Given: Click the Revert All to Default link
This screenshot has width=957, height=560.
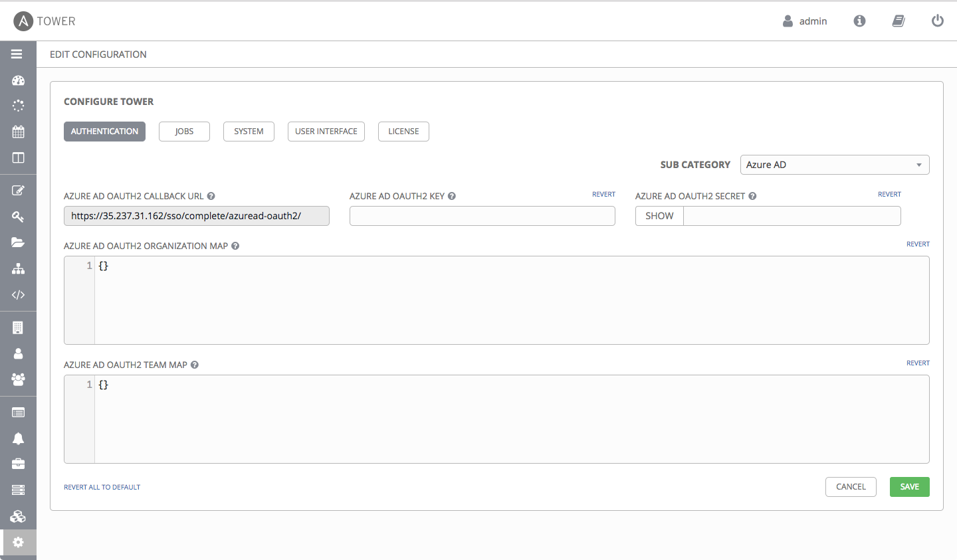Looking at the screenshot, I should click(x=102, y=487).
